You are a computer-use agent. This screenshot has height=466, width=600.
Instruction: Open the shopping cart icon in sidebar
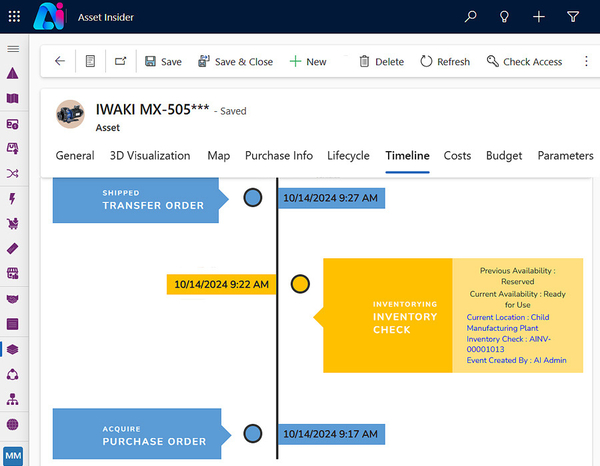(13, 223)
